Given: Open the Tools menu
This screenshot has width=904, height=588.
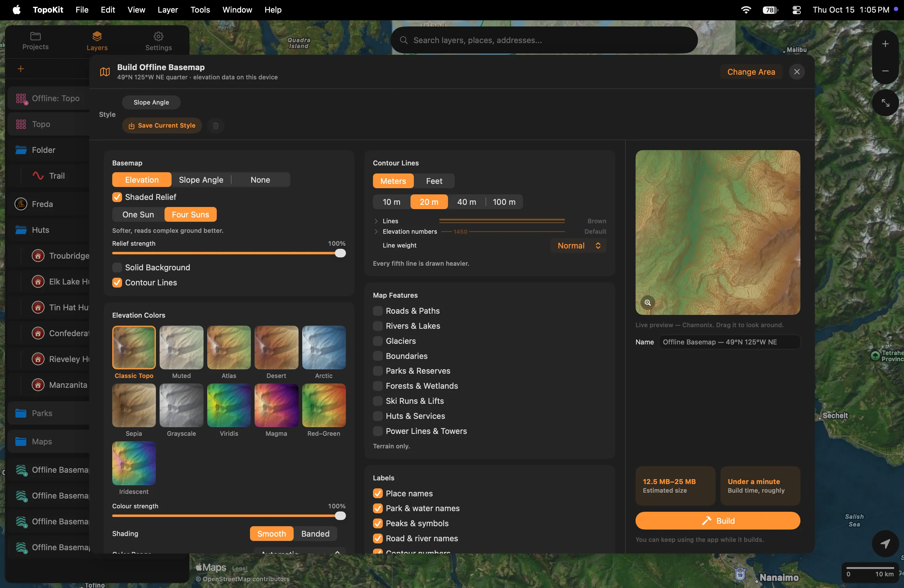Looking at the screenshot, I should (x=200, y=10).
